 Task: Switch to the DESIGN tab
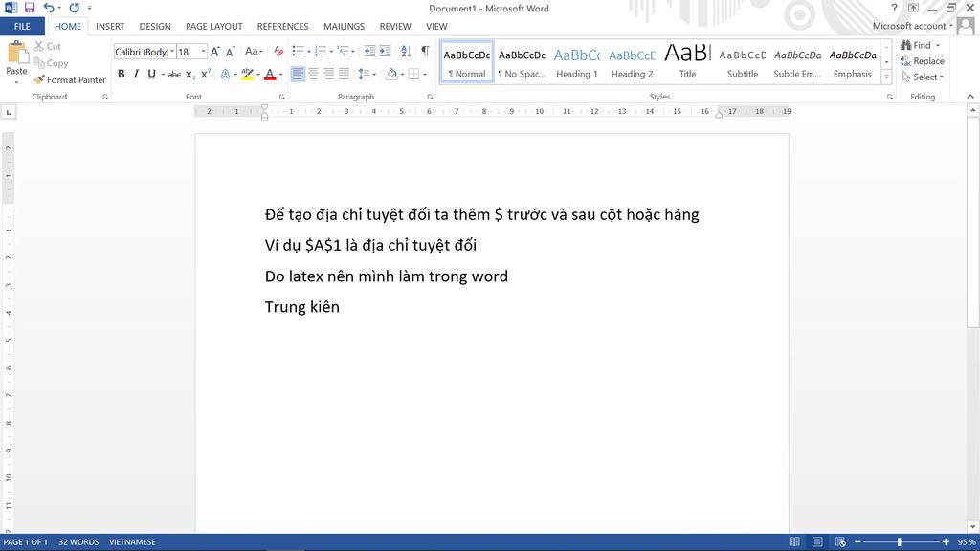[155, 26]
